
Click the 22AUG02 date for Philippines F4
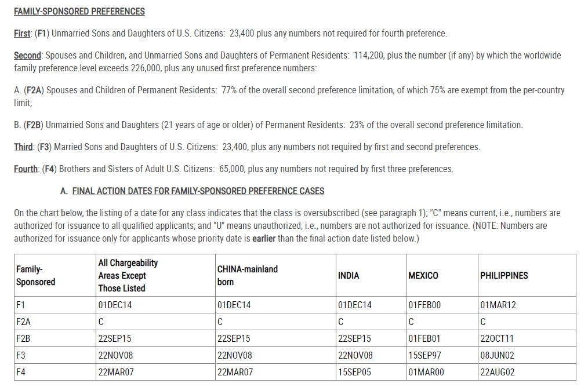pos(498,373)
